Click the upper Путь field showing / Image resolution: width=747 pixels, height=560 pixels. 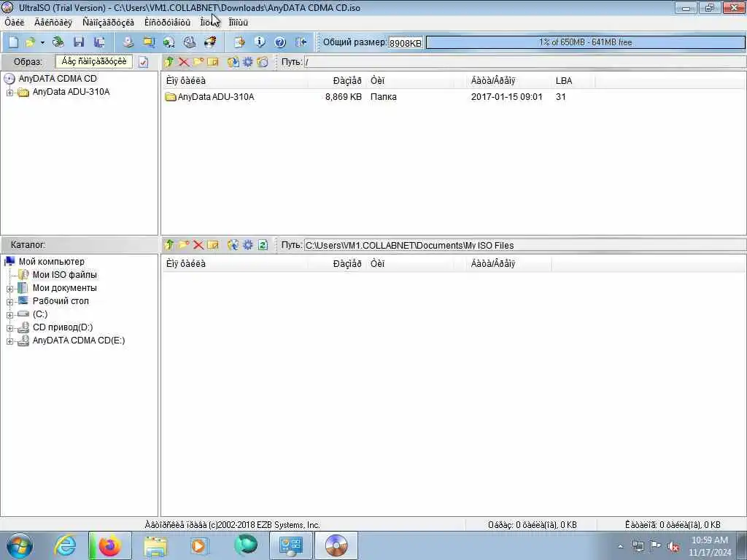(525, 62)
